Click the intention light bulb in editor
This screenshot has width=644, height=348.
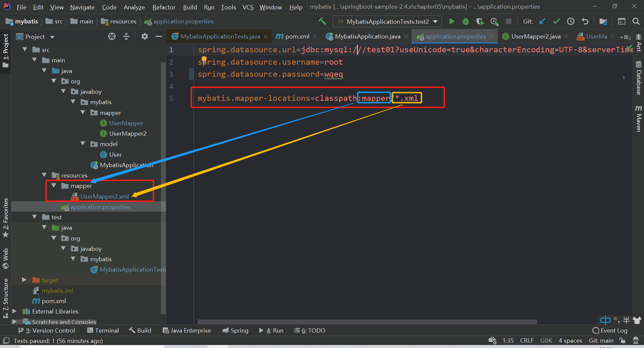pos(204,60)
